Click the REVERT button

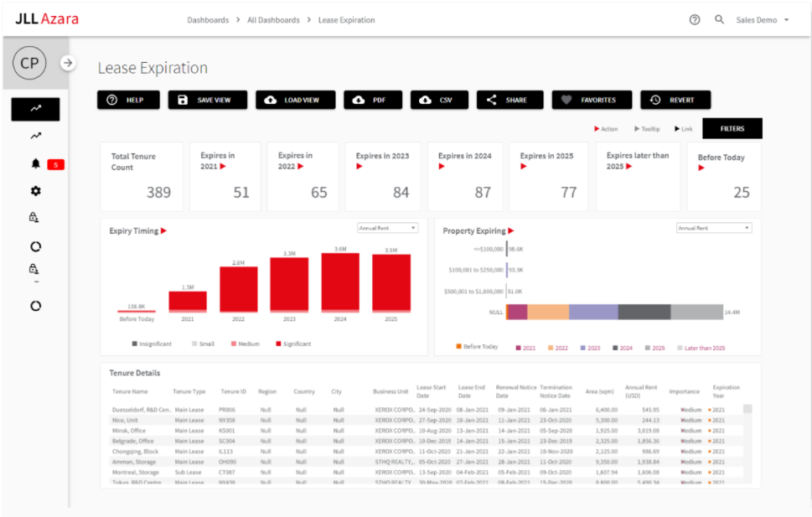point(675,100)
